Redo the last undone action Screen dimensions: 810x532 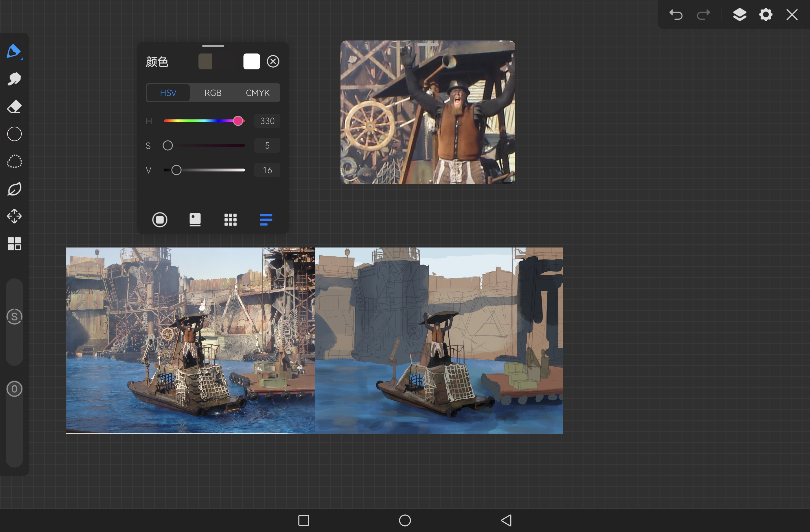coord(703,15)
